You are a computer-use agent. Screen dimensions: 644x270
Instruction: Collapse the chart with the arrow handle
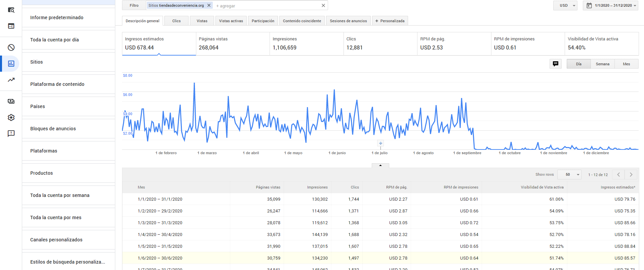tap(380, 165)
